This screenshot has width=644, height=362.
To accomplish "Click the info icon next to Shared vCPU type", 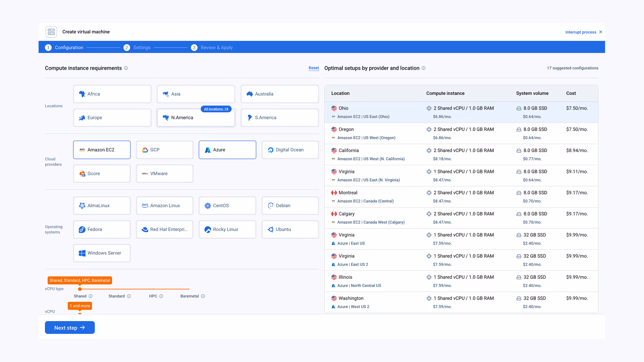I will coord(91,296).
